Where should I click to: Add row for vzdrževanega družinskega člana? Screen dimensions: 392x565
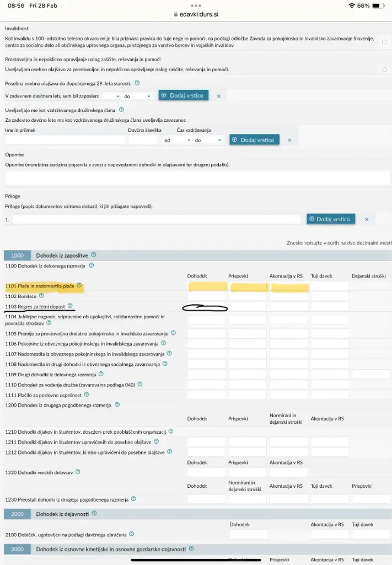pyautogui.click(x=255, y=140)
